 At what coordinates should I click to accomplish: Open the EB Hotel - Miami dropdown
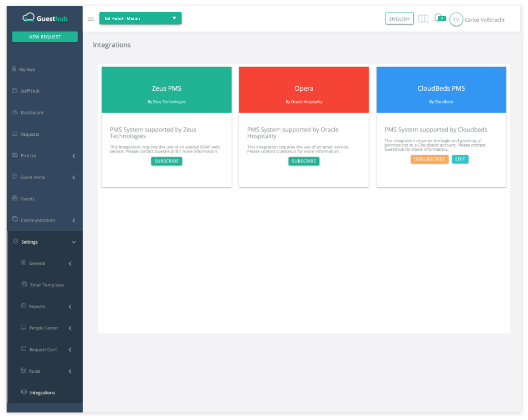[141, 18]
